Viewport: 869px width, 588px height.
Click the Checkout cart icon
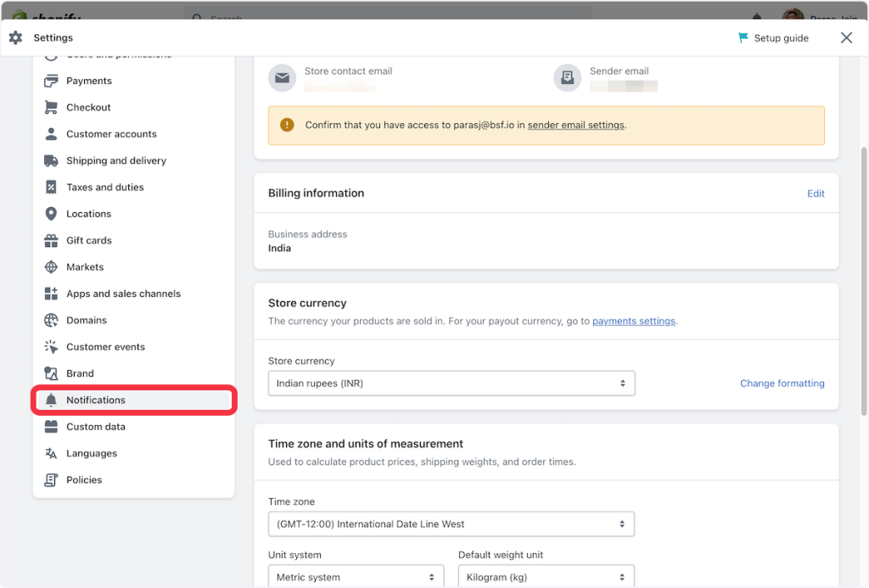[x=51, y=108]
